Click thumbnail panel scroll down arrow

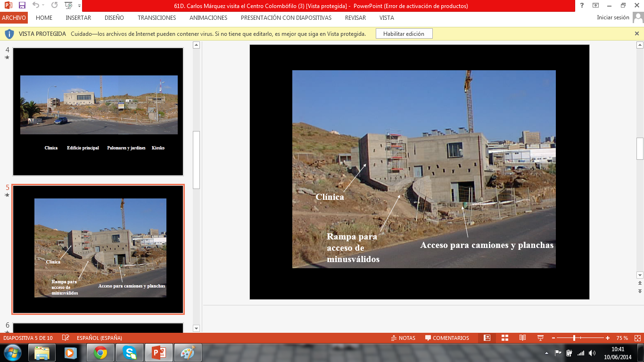click(x=197, y=328)
